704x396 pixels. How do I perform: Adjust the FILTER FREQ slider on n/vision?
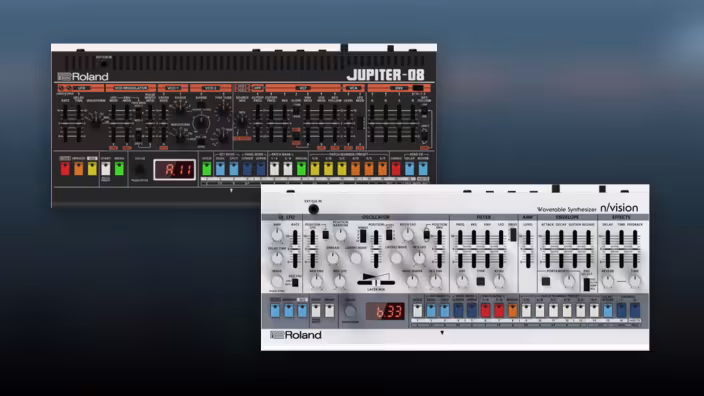coord(460,248)
